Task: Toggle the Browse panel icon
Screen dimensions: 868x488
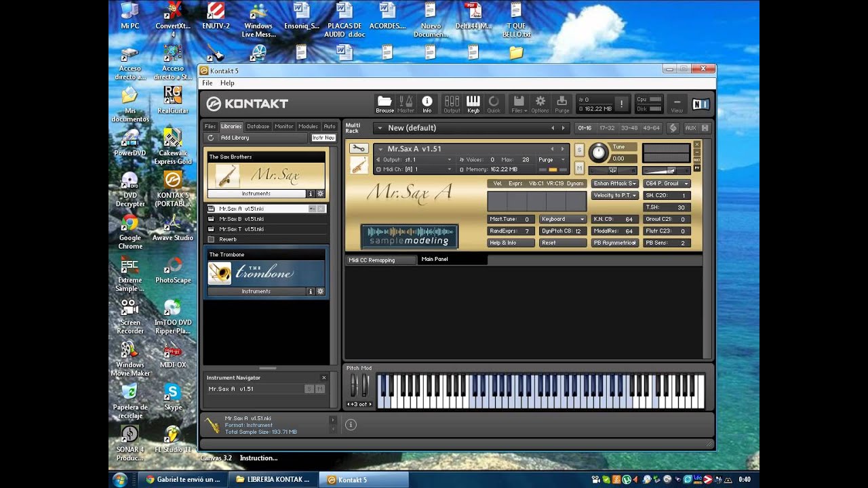Action: point(384,104)
